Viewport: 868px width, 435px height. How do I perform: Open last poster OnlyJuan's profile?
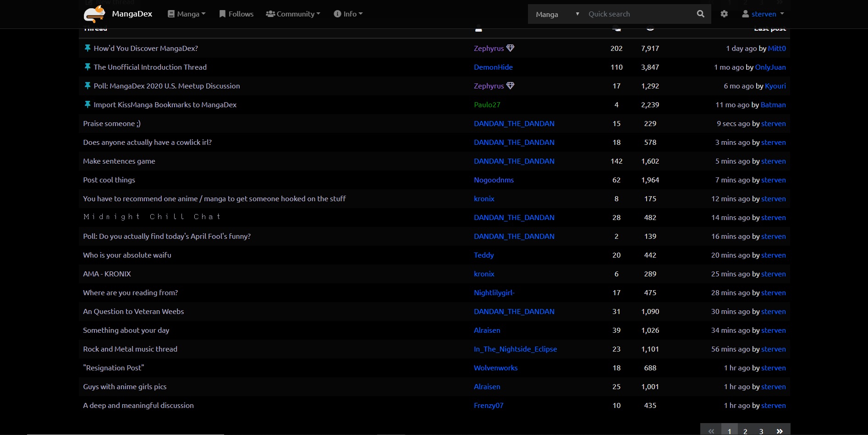(770, 67)
